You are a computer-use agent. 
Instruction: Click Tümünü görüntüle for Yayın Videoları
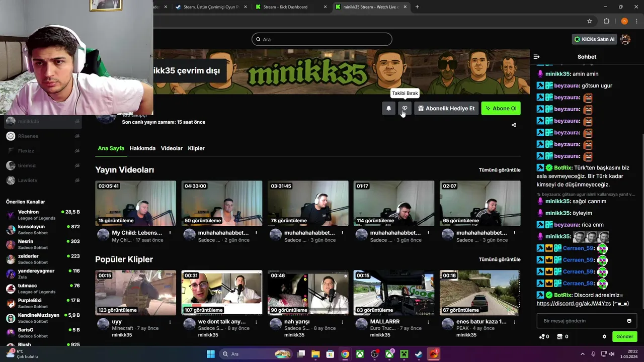coord(500,170)
